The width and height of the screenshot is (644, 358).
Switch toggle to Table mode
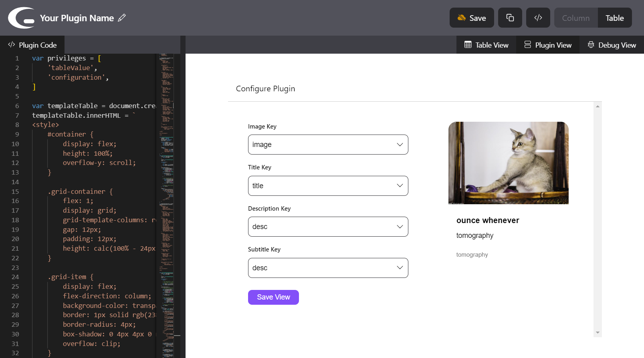(x=614, y=18)
